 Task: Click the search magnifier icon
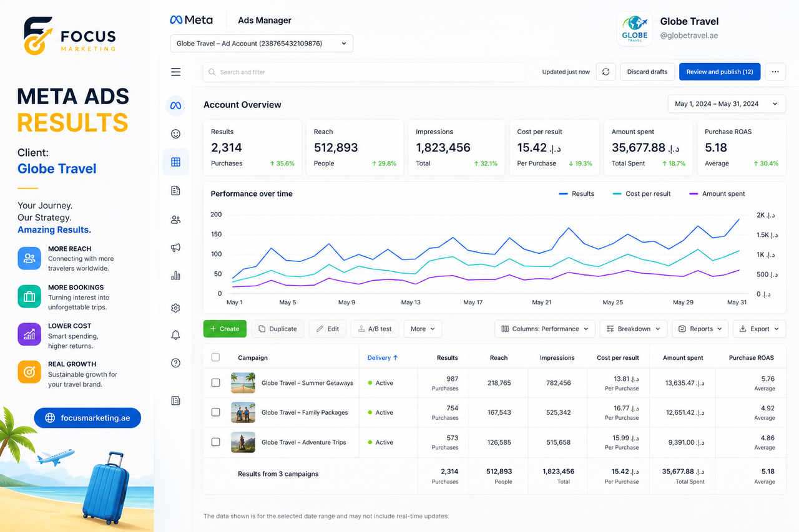click(212, 72)
